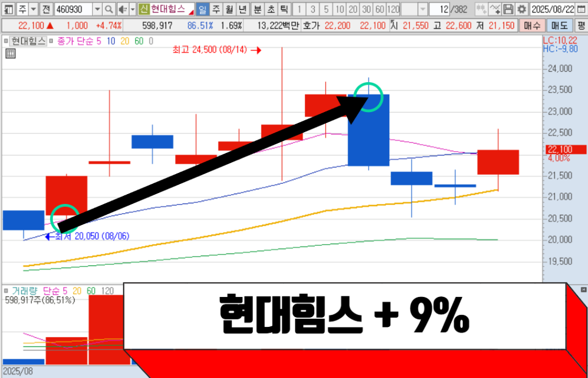
Task: Switch to the minute (분) chart period
Action: tap(257, 9)
